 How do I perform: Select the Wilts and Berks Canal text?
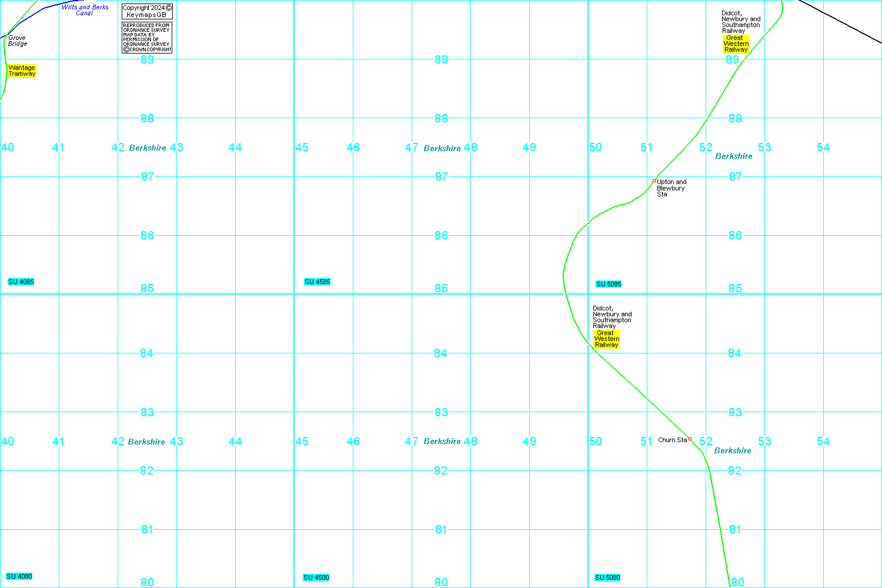85,10
